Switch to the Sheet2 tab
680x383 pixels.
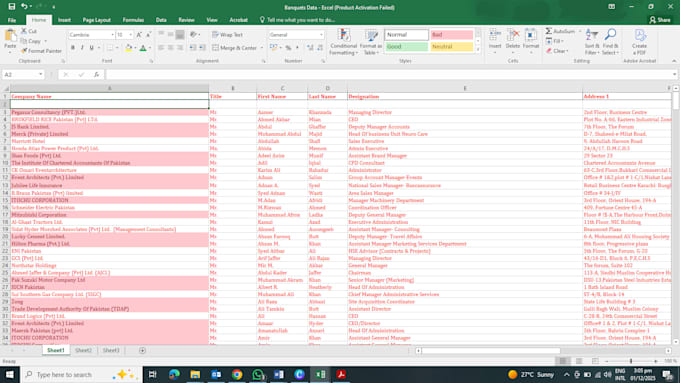[83, 350]
